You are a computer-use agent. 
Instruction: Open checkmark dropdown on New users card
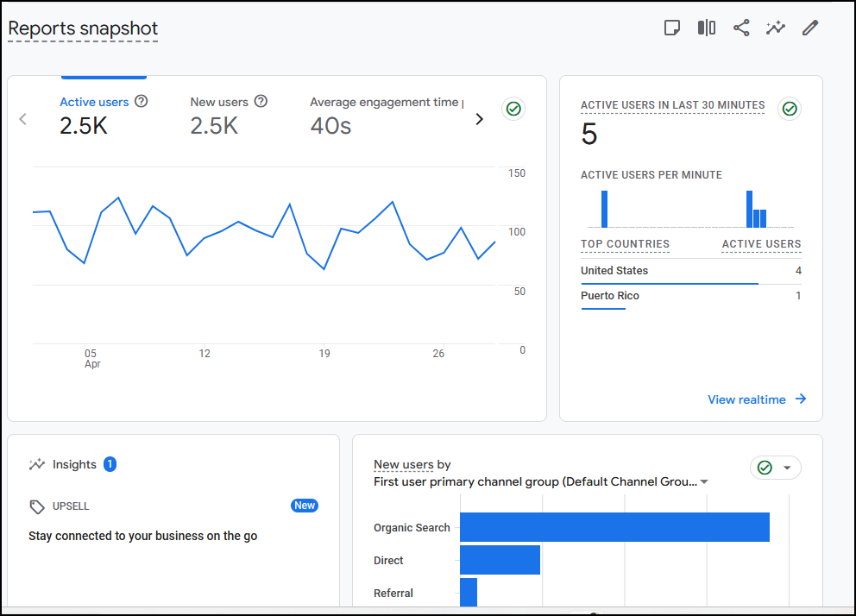(x=775, y=468)
